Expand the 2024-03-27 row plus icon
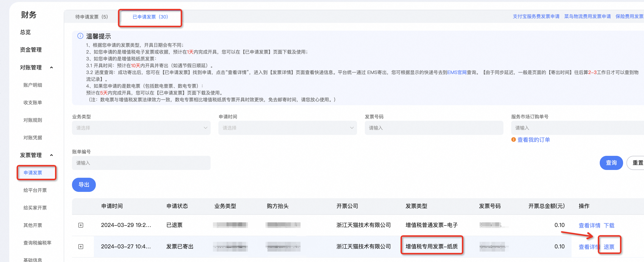 (81, 247)
